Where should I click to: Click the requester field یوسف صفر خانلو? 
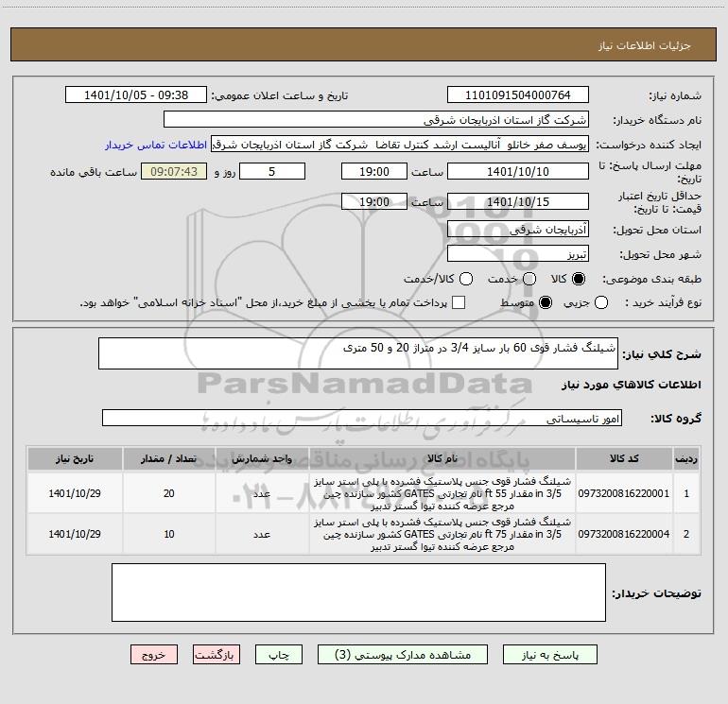(400, 145)
